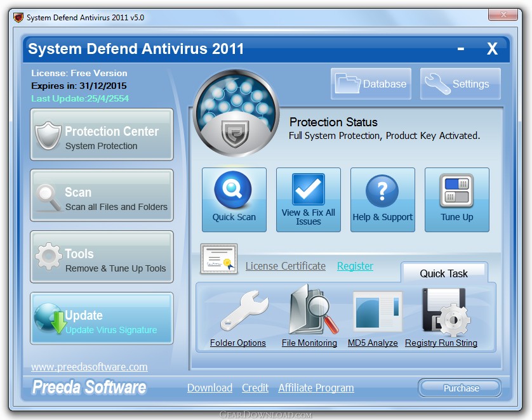This screenshot has height=420, width=532.
Task: Click the File Monitoring text link
Action: tap(309, 343)
